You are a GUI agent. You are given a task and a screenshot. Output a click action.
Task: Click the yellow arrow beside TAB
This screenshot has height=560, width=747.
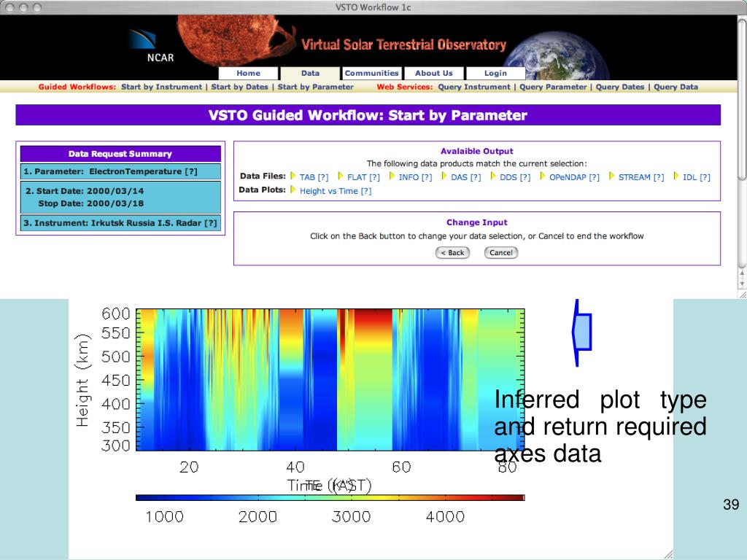pyautogui.click(x=293, y=176)
